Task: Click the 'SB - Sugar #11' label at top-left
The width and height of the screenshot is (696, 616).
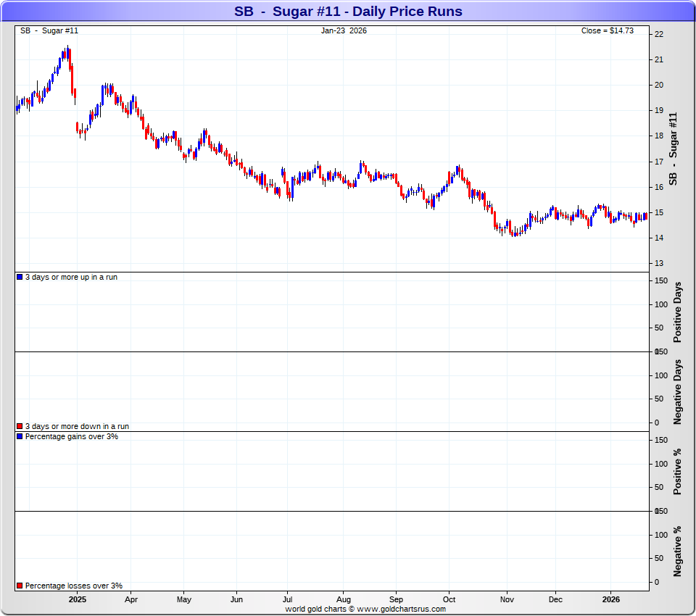Action: [49, 30]
